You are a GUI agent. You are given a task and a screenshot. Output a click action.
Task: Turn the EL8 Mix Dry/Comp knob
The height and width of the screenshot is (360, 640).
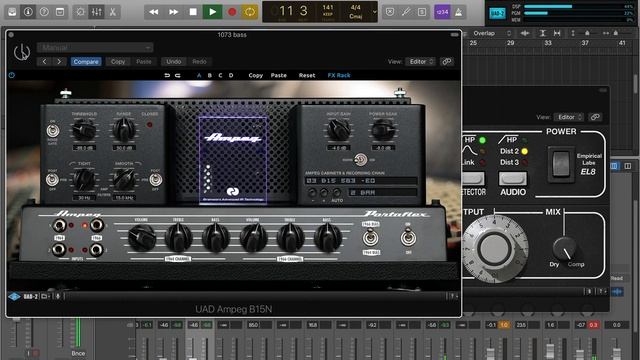[x=565, y=248]
